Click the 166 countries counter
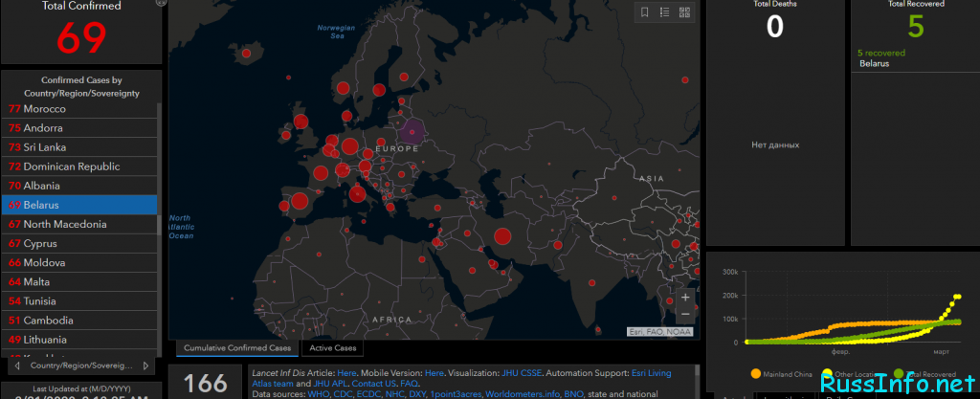The width and height of the screenshot is (980, 399). coord(205,382)
